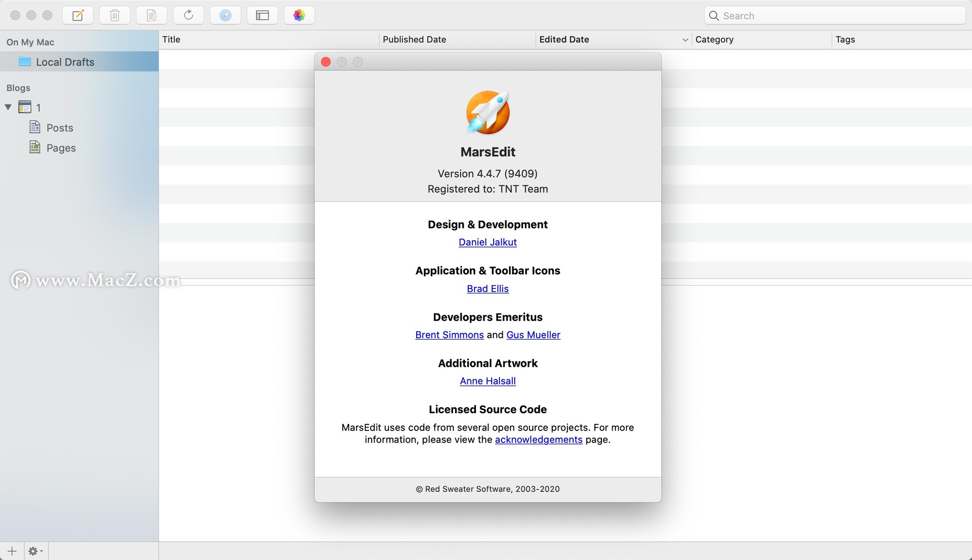Click the blog 1 calendar icon
The height and width of the screenshot is (560, 972).
[x=25, y=107]
